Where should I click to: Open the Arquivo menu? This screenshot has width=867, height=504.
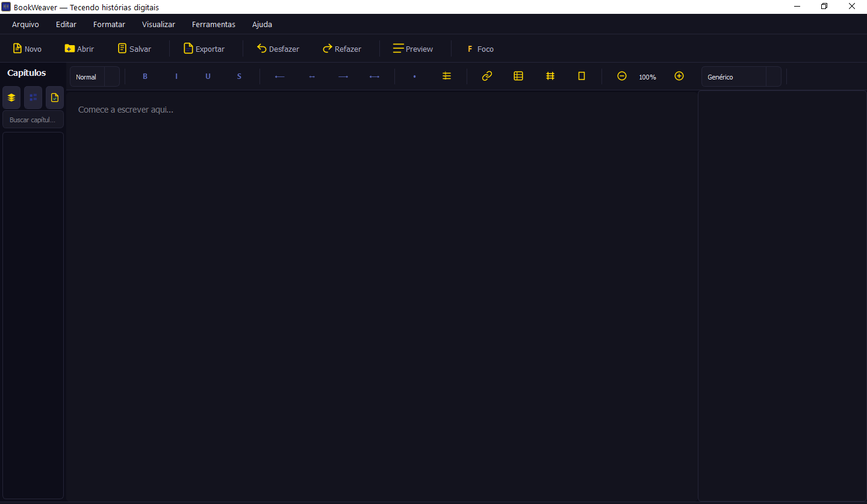(25, 25)
